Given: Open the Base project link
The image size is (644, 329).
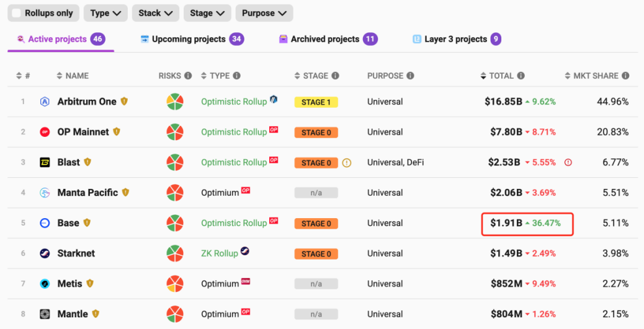Looking at the screenshot, I should [x=68, y=223].
